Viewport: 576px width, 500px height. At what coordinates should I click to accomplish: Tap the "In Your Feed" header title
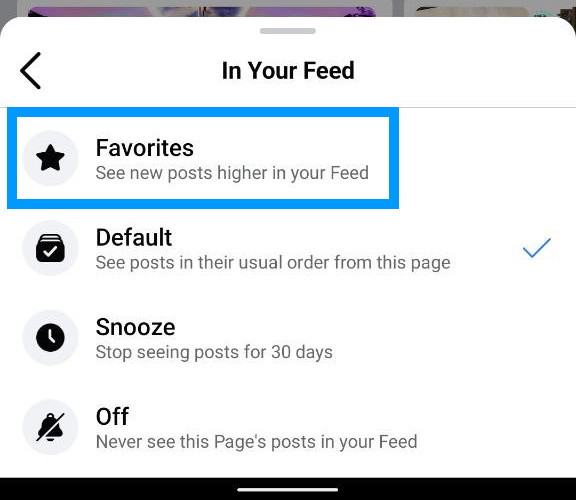[x=288, y=71]
